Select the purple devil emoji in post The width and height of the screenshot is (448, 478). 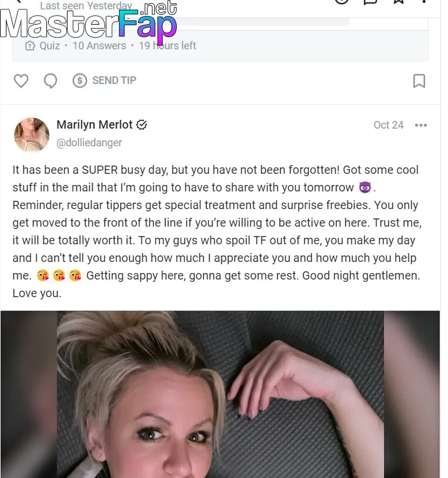365,187
